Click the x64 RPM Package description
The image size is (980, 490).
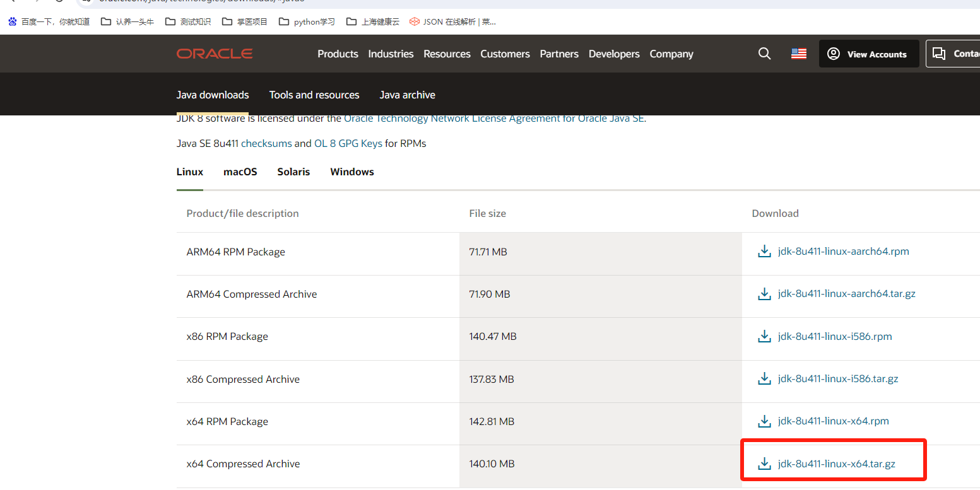coord(227,422)
